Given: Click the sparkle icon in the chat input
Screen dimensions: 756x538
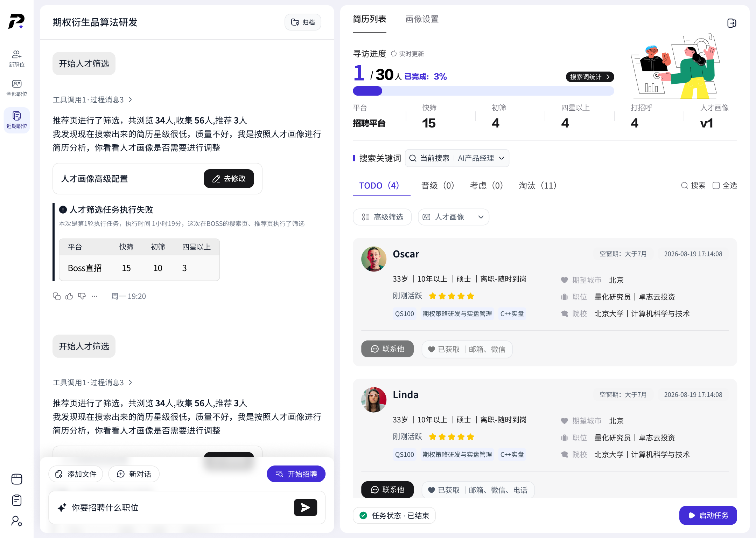Looking at the screenshot, I should [x=62, y=508].
